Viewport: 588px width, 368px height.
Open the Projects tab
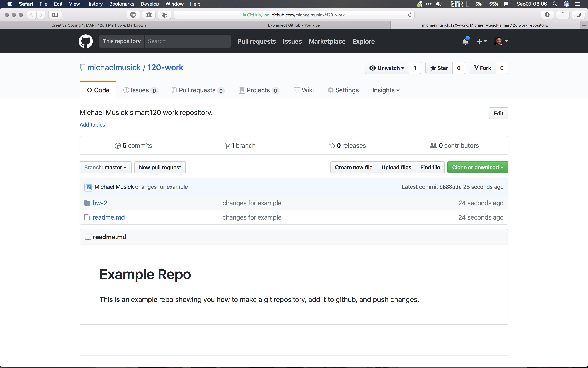(x=259, y=90)
